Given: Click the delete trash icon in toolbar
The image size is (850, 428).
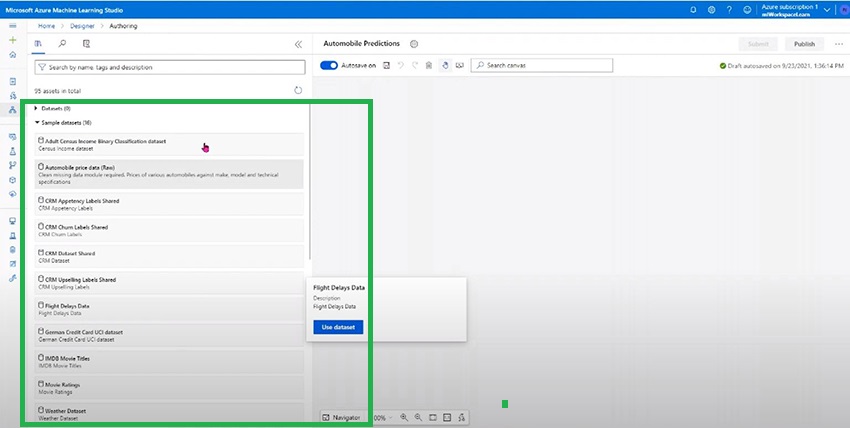Looking at the screenshot, I should point(429,66).
